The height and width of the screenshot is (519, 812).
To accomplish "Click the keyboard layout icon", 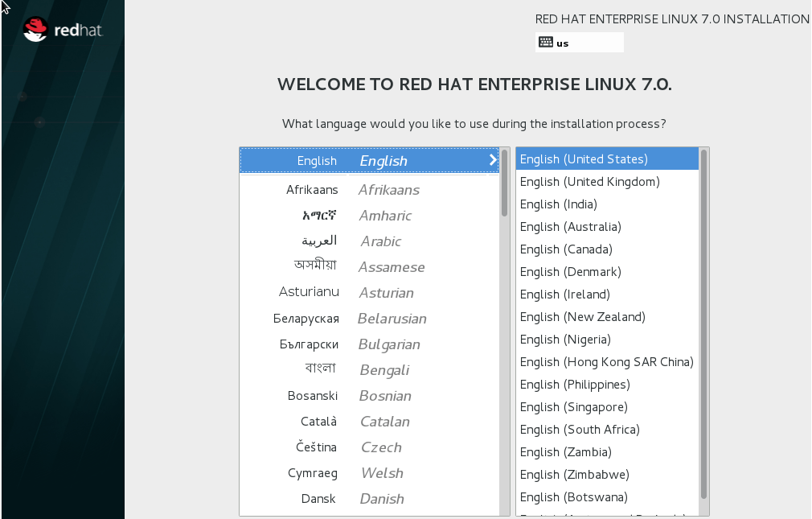I will pyautogui.click(x=546, y=43).
